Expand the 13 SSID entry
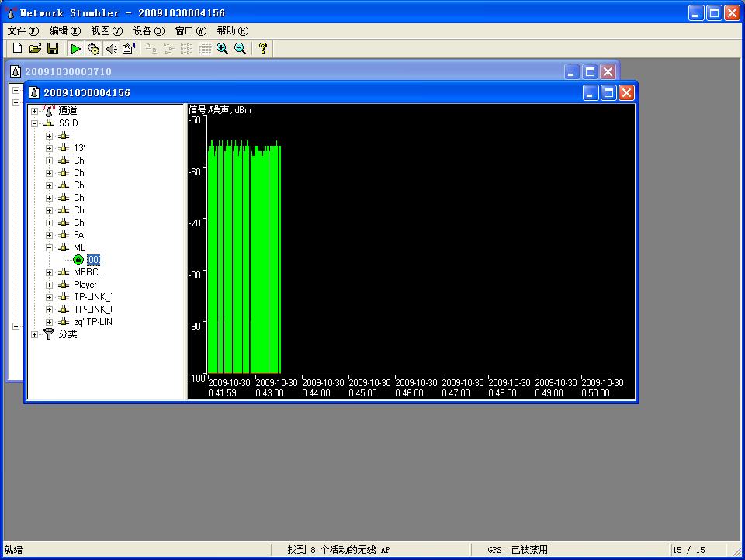The image size is (745, 560). point(49,148)
